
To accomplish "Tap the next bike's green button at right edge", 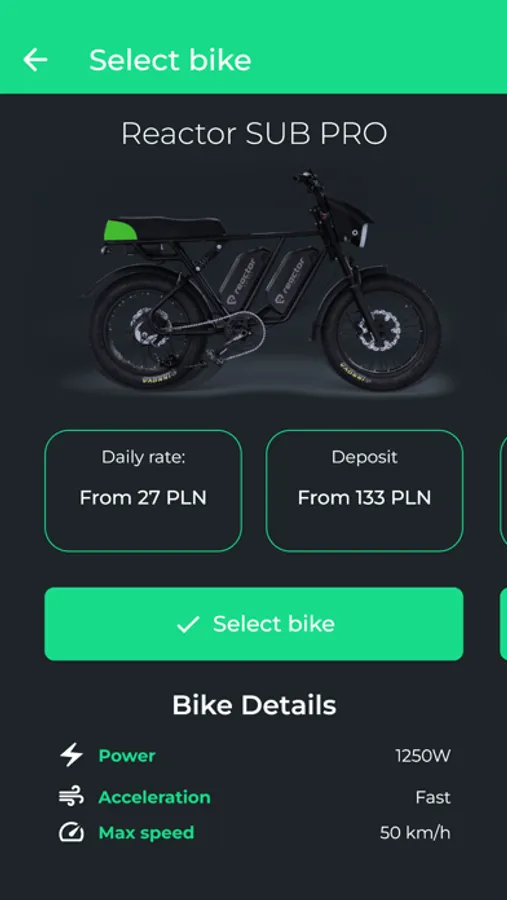I will click(504, 624).
